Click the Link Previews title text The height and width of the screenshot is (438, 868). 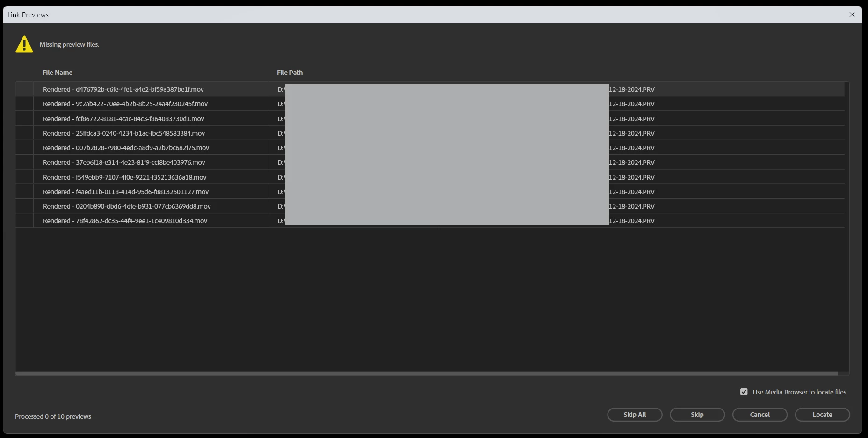[28, 15]
